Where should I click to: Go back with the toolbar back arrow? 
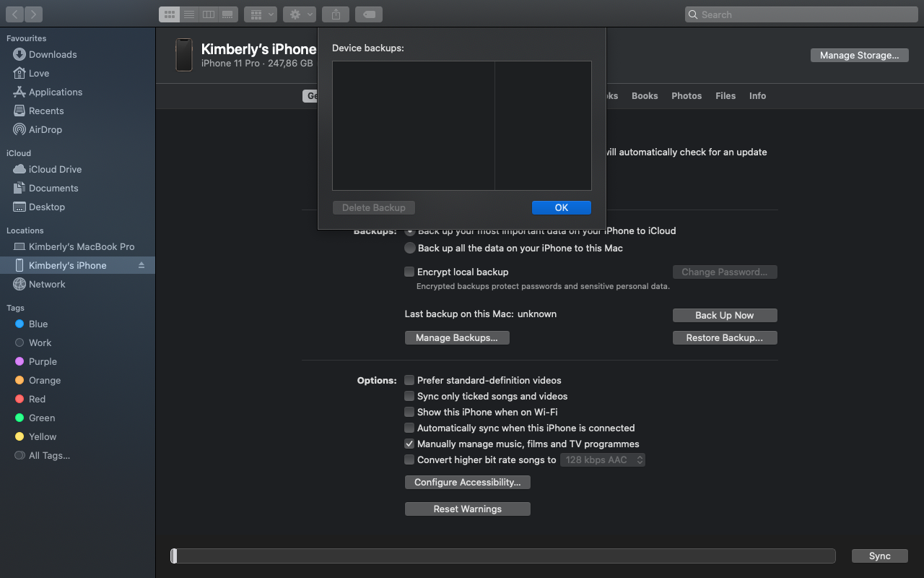click(x=14, y=14)
